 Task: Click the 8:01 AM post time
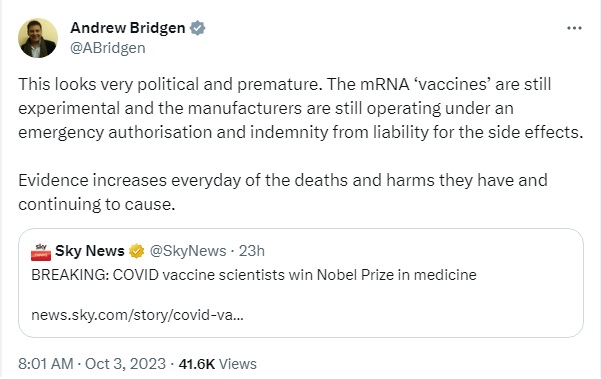click(46, 364)
